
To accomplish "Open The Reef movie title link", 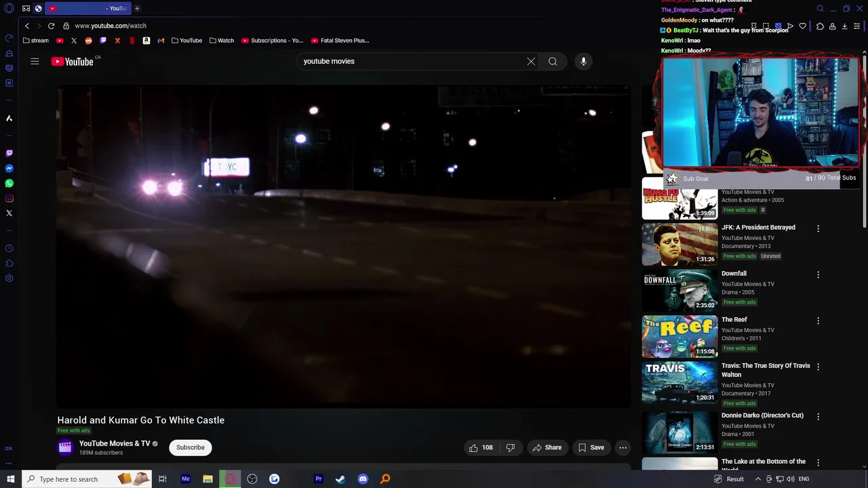I will [x=734, y=320].
